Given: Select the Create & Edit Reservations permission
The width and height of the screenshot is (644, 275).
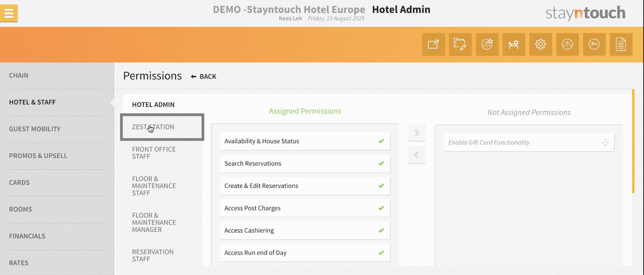Looking at the screenshot, I should 305,186.
